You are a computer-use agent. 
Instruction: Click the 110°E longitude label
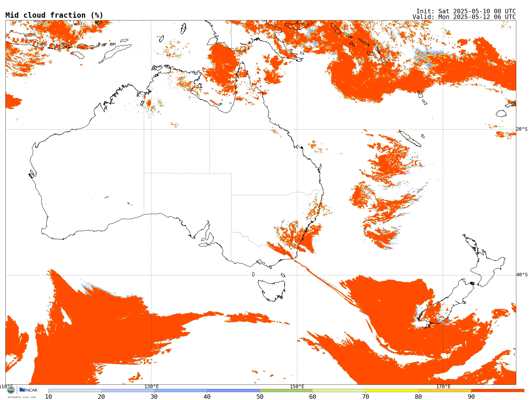pyautogui.click(x=6, y=386)
